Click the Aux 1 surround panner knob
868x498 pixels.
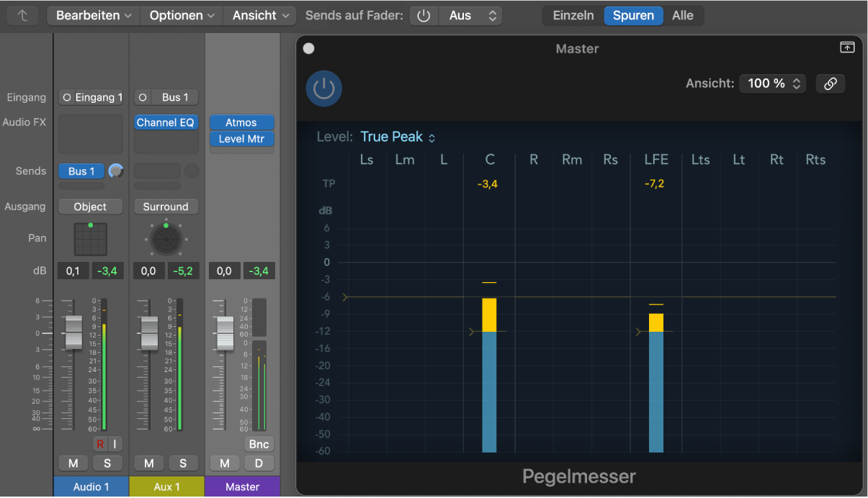click(166, 239)
